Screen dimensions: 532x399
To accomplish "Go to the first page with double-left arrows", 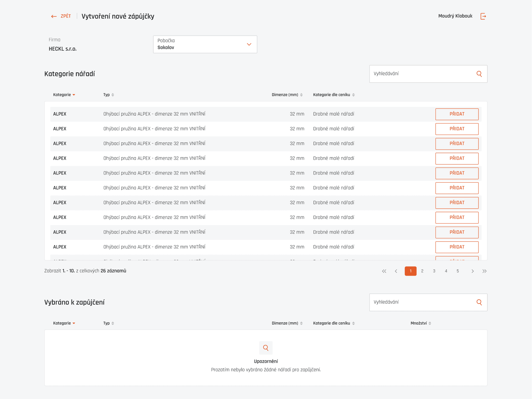I will click(x=384, y=271).
